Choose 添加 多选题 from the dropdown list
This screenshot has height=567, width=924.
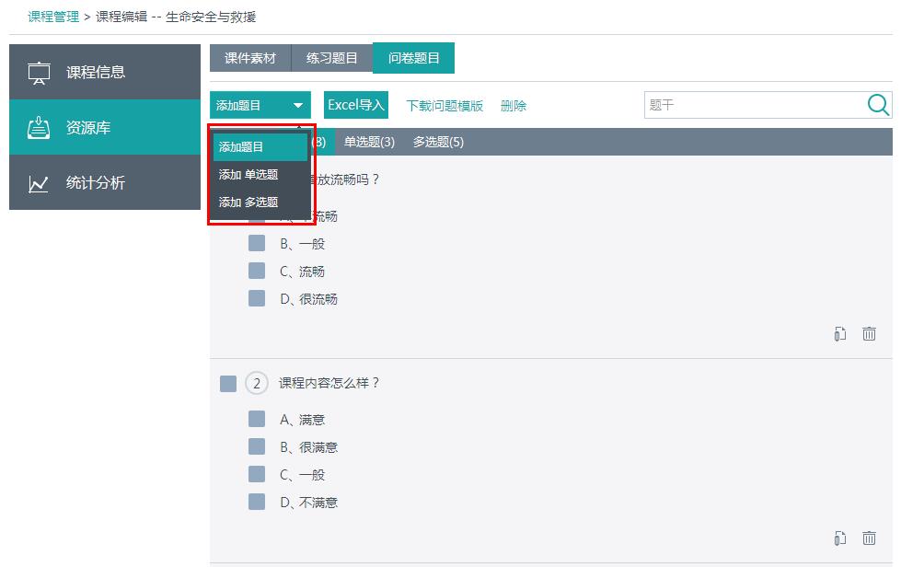248,202
